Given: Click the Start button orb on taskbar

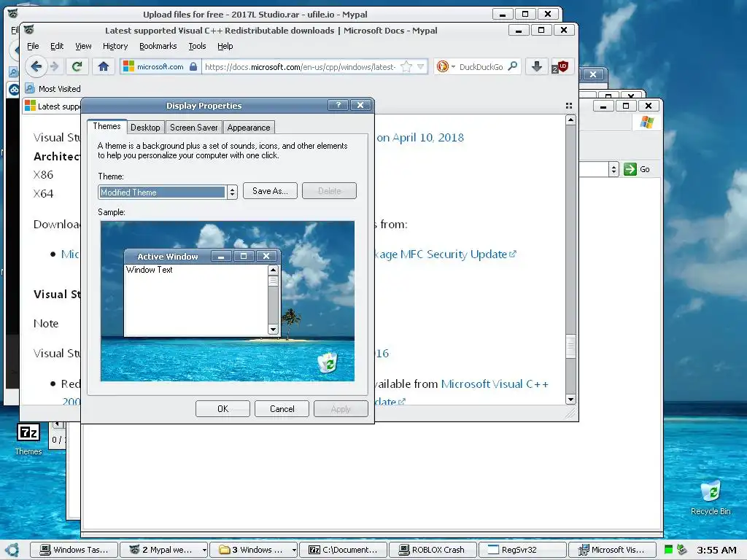Looking at the screenshot, I should [x=12, y=550].
